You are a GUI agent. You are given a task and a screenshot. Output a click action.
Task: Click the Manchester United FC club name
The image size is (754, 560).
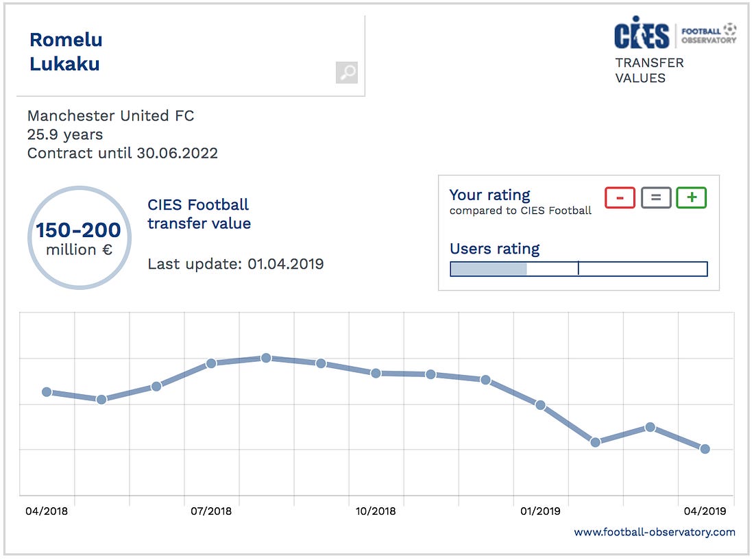[x=110, y=115]
